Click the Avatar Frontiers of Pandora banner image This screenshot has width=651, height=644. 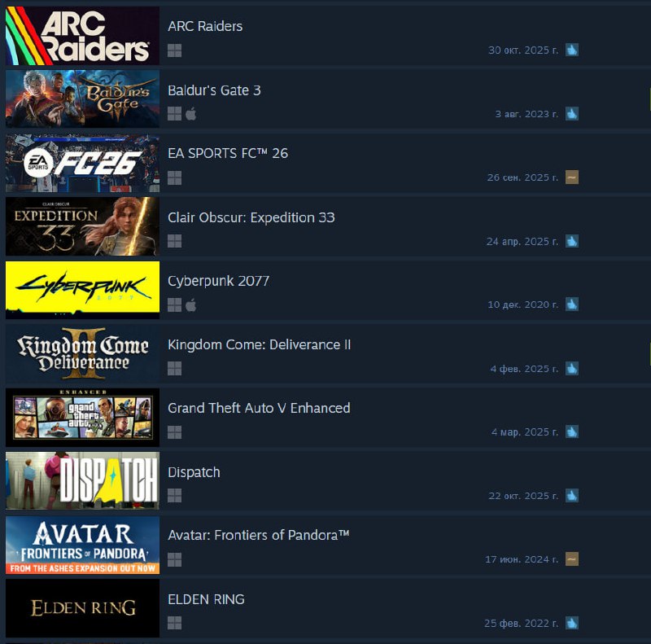coord(82,545)
